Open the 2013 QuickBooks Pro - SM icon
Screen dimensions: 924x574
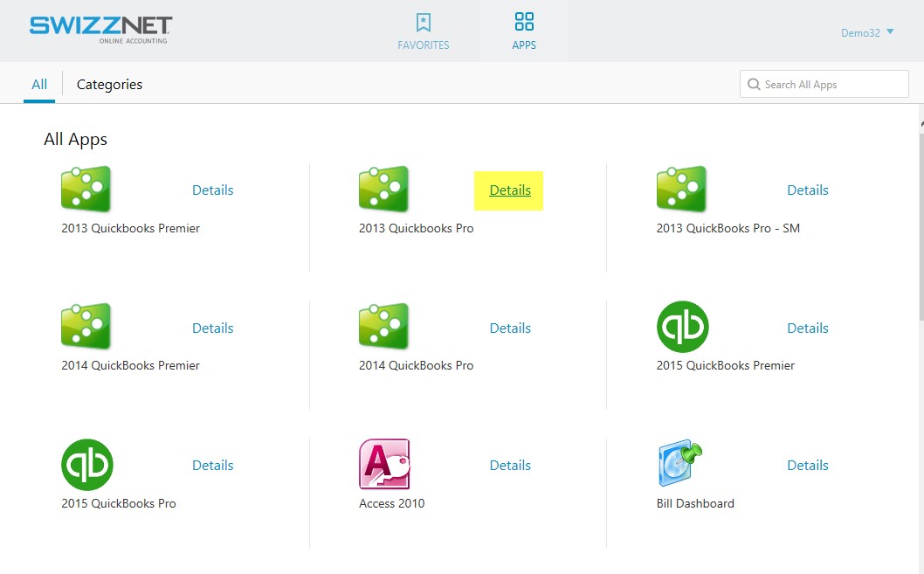[x=681, y=190]
